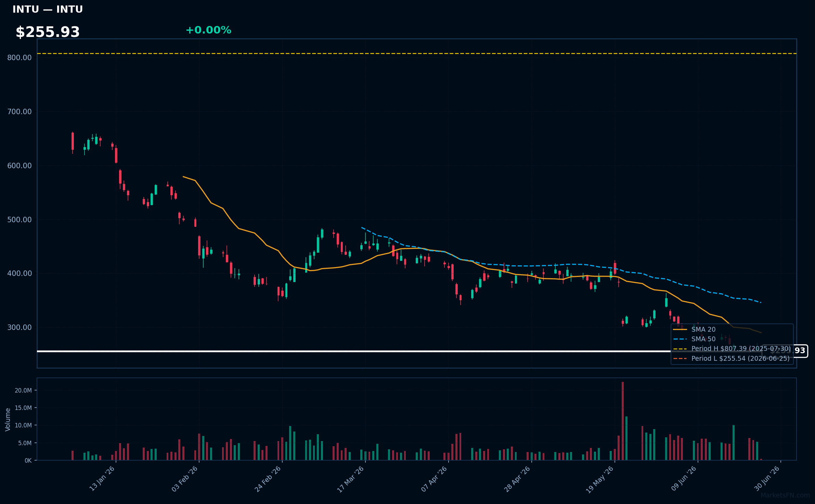Click the red dashed Period L legend swatch
815x504 pixels.
680,359
